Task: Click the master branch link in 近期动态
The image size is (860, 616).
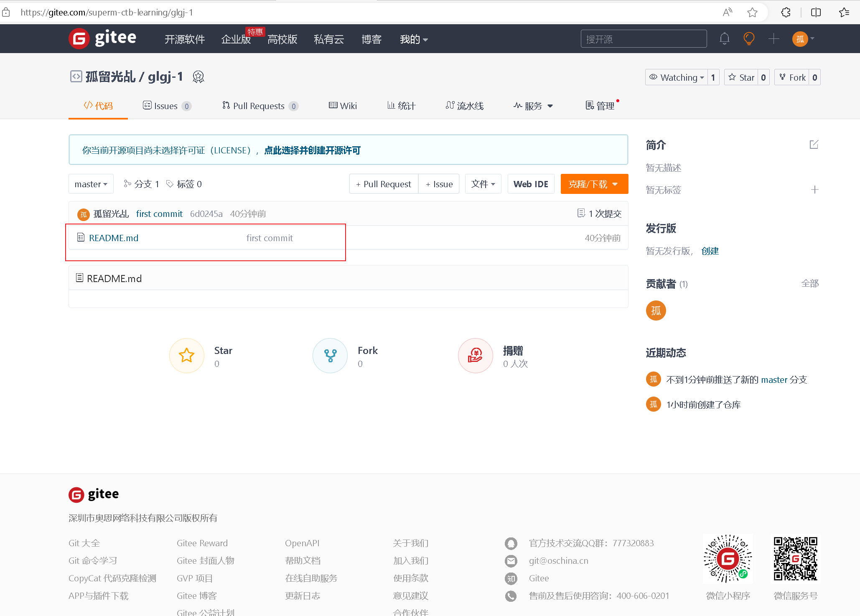Action: coord(774,380)
